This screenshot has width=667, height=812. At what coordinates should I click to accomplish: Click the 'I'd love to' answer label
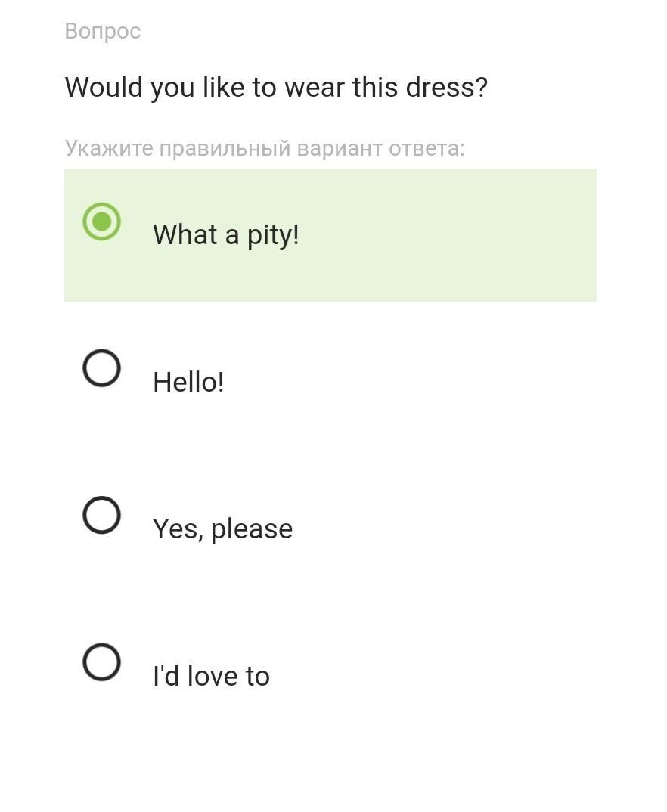click(x=211, y=676)
